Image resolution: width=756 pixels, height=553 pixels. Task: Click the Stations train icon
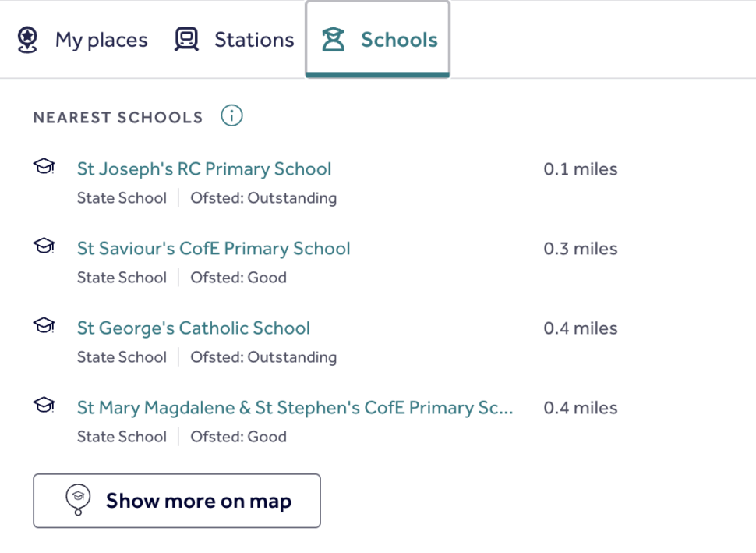pos(186,39)
